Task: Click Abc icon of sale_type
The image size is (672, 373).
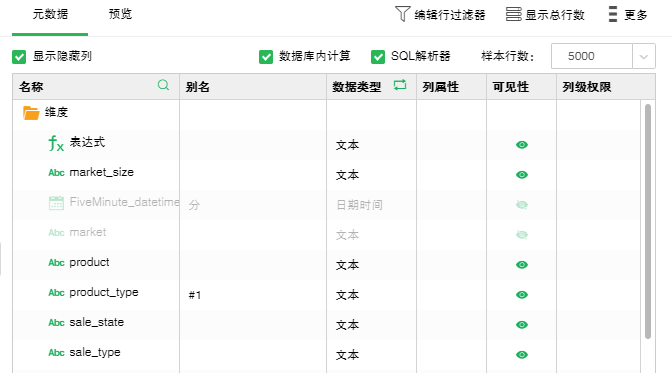Action: [56, 353]
